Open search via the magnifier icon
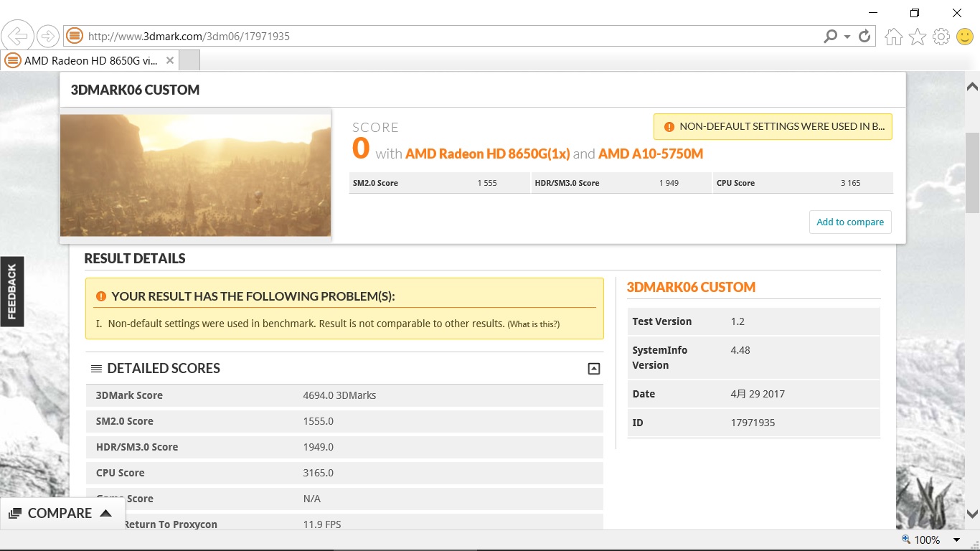The image size is (980, 551). point(830,36)
